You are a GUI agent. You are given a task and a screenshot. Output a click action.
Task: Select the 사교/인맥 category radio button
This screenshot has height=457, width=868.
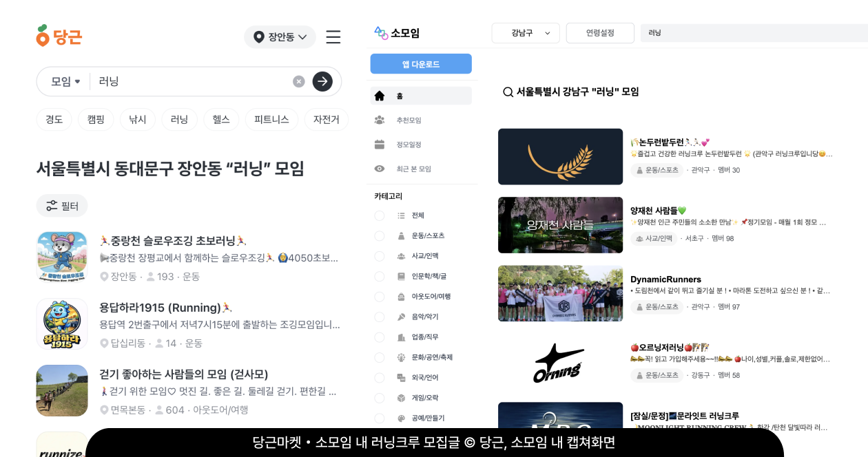pyautogui.click(x=380, y=256)
